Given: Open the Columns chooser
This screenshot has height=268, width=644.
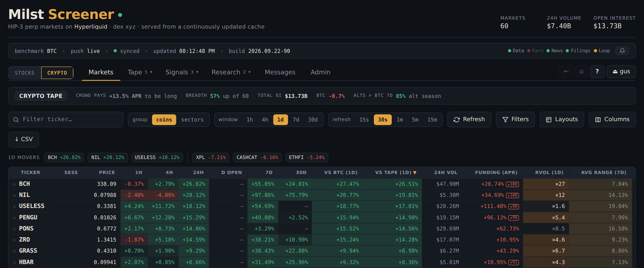Looking at the screenshot, I should (x=612, y=119).
